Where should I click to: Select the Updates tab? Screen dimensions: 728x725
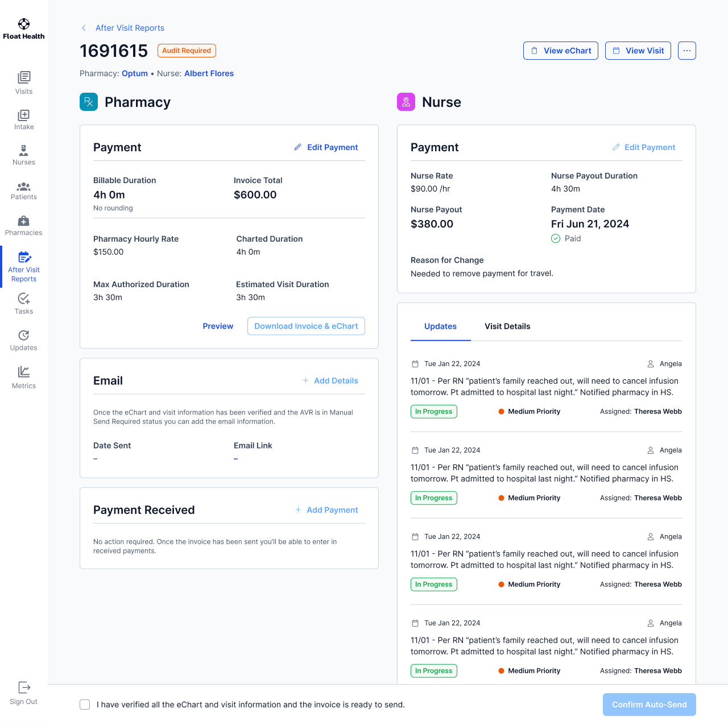coord(440,326)
